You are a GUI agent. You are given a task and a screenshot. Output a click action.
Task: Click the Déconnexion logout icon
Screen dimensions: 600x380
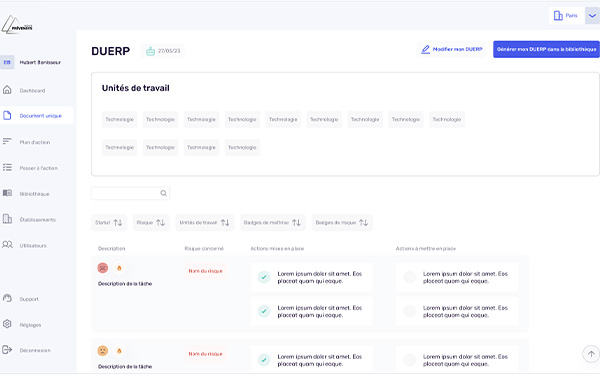click(7, 350)
